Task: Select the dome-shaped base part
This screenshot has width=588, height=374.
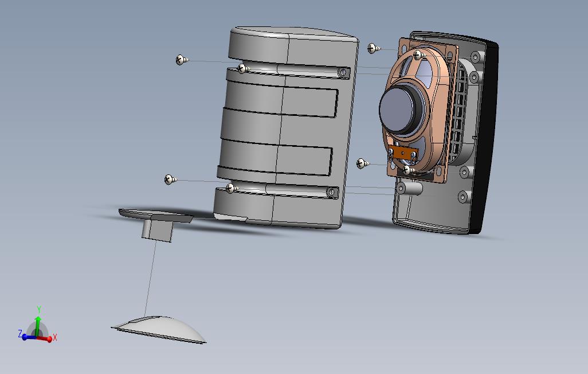Action: [x=159, y=329]
